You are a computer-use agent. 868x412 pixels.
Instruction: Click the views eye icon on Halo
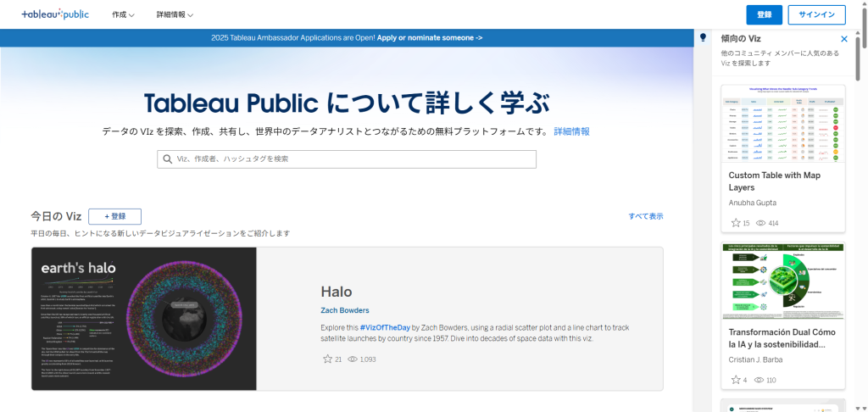click(x=353, y=359)
